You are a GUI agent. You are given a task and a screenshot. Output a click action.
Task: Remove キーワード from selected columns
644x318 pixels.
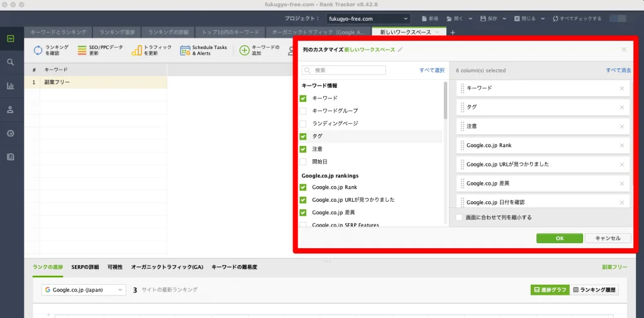[622, 88]
